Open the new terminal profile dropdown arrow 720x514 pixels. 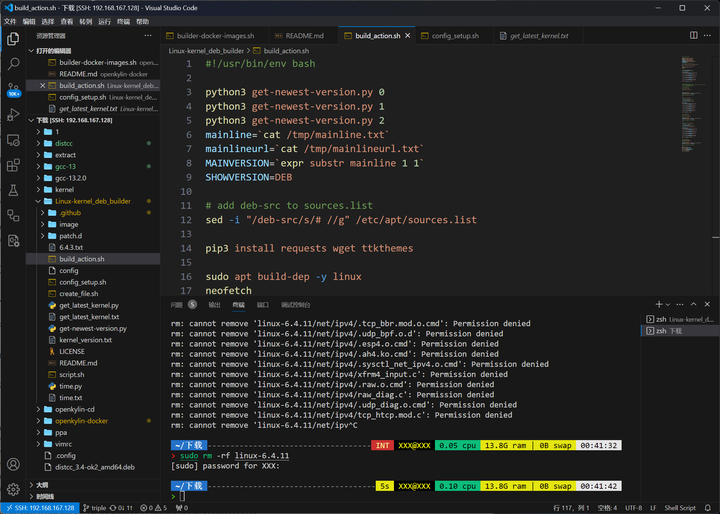point(668,304)
